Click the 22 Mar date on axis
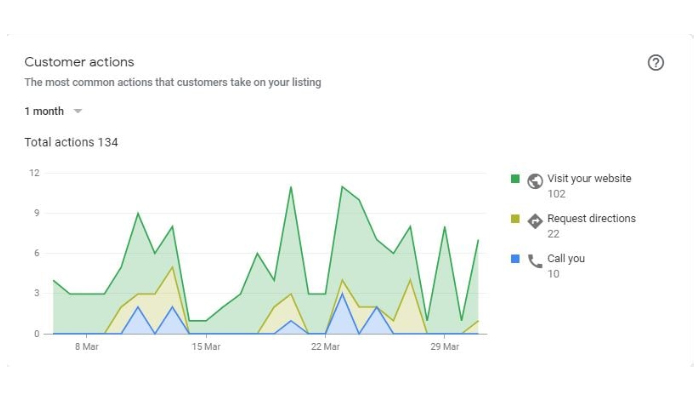Screen dimensions: 700x400 coord(325,347)
